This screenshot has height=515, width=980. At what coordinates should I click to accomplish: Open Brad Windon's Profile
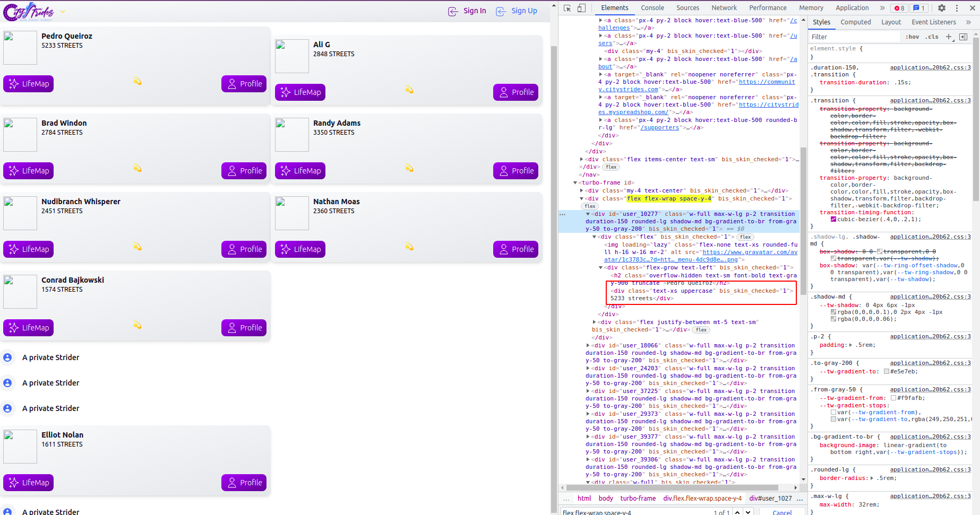(244, 171)
